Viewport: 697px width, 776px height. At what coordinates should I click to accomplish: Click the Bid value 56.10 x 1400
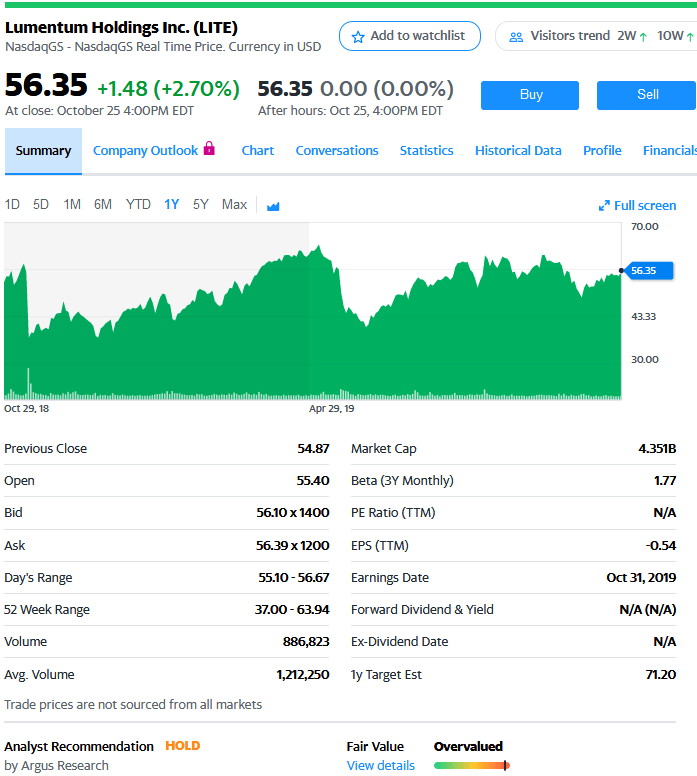point(293,513)
